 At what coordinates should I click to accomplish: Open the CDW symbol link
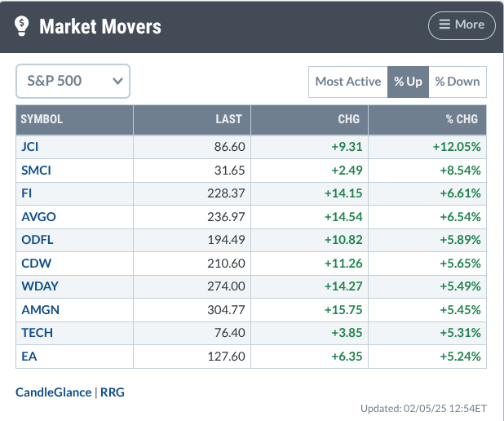coord(37,264)
